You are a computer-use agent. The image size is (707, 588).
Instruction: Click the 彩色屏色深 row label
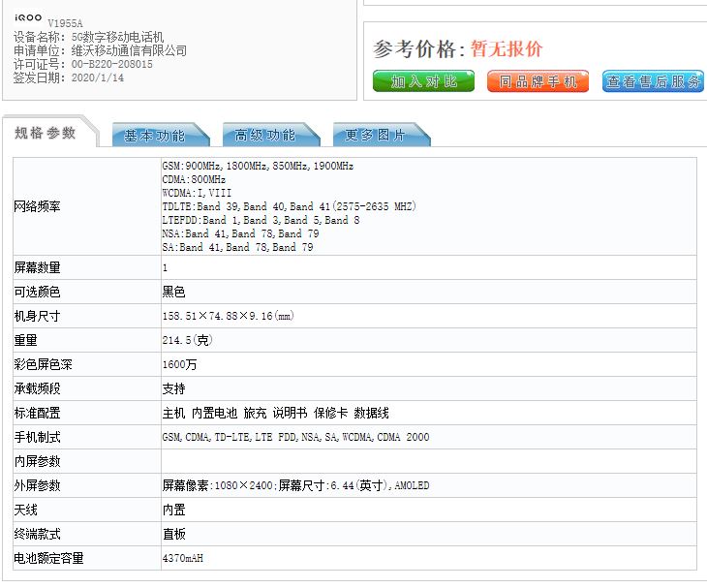tap(43, 364)
